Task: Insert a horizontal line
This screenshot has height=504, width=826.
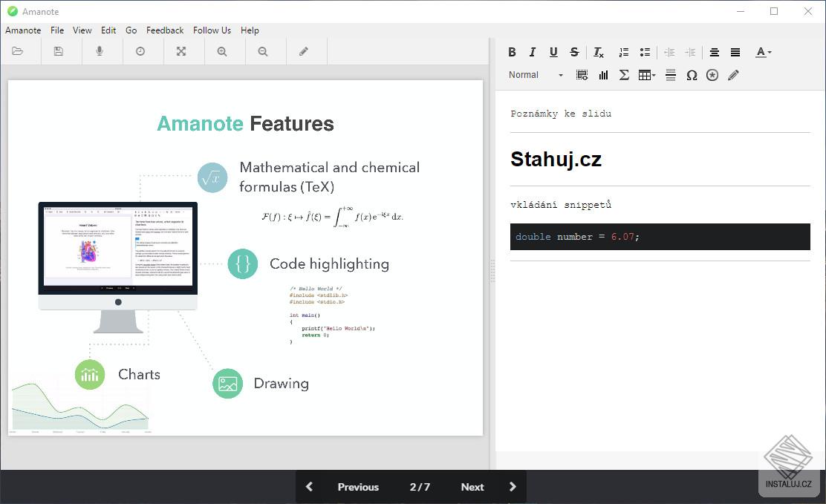Action: tap(671, 75)
